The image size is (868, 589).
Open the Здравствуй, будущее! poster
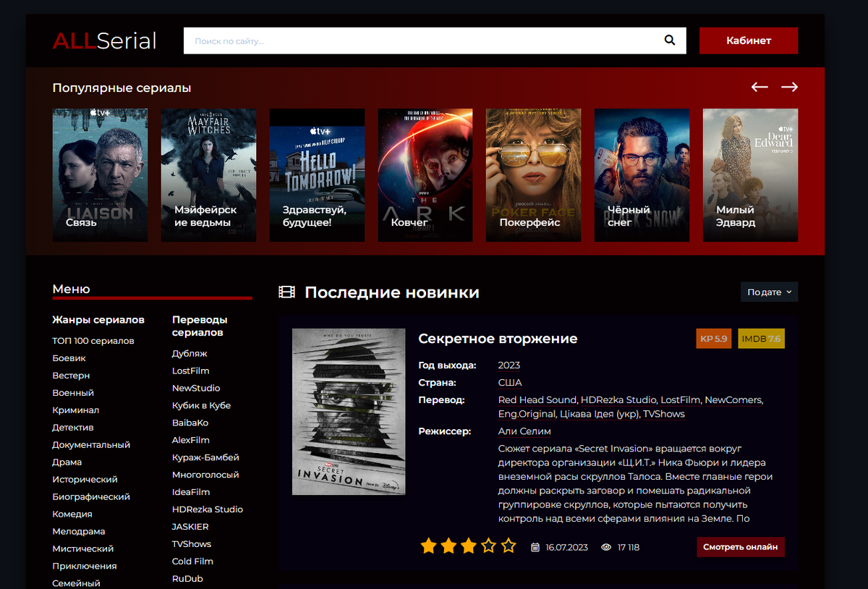tap(317, 175)
